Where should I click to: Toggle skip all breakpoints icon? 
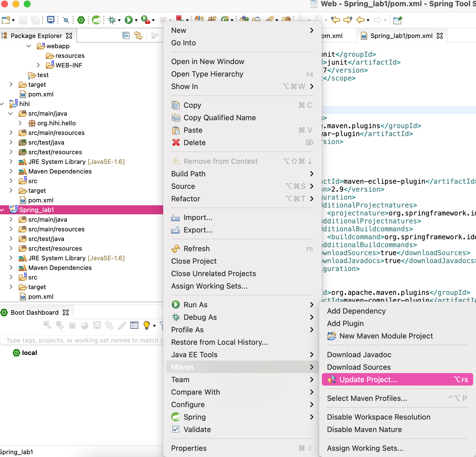pyautogui.click(x=66, y=20)
